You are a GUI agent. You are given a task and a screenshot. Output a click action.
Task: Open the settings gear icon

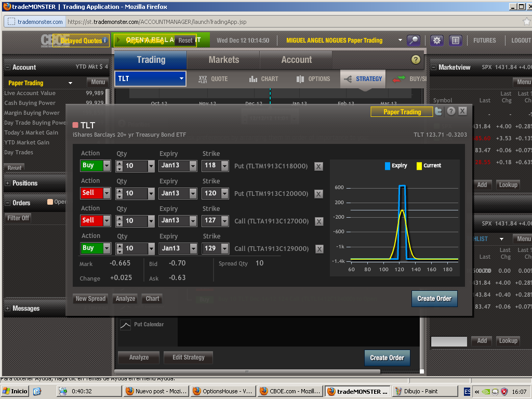[x=436, y=41]
